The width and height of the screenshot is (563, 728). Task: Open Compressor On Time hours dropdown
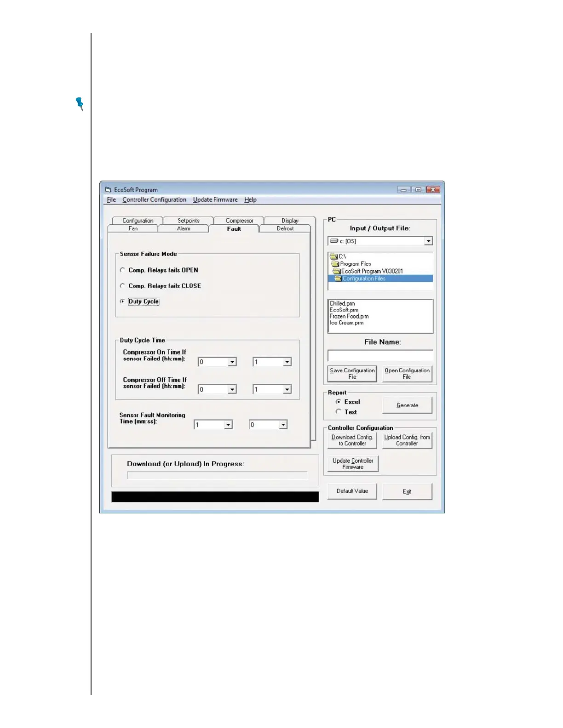click(x=232, y=362)
